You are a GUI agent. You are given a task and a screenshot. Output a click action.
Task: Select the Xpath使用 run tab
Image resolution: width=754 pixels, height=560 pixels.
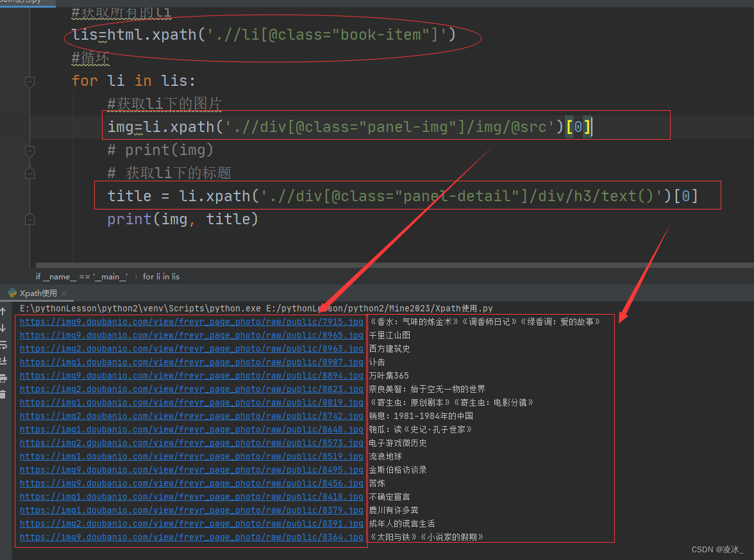tap(38, 293)
